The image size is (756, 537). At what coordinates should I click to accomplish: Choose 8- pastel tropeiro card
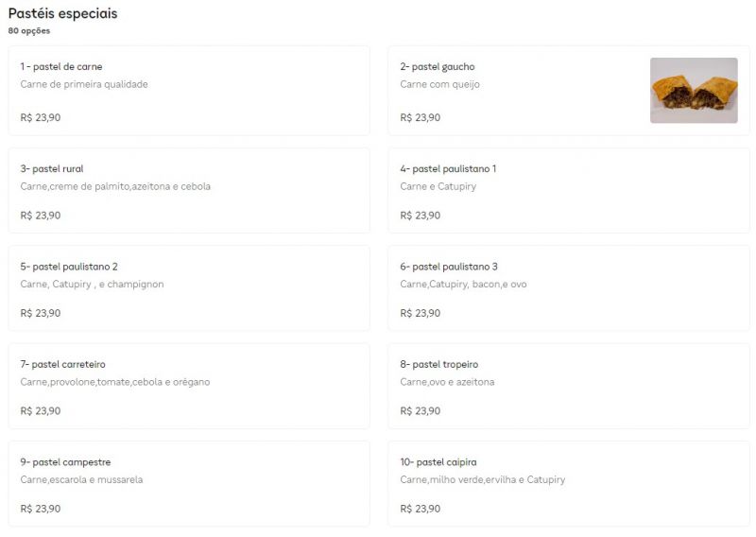[x=569, y=386]
